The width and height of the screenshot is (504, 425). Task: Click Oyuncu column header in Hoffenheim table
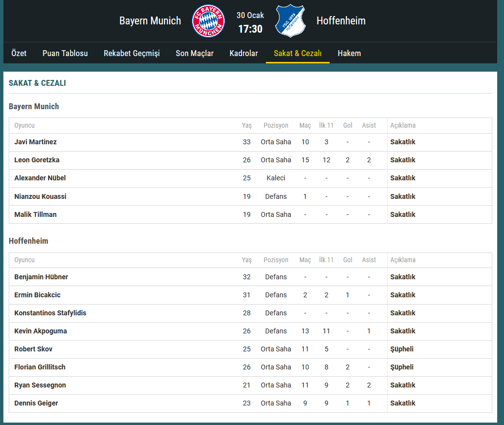(x=24, y=260)
